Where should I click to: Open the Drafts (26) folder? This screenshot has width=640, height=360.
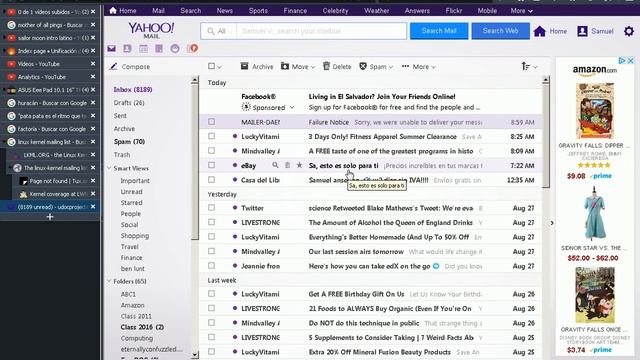point(129,103)
